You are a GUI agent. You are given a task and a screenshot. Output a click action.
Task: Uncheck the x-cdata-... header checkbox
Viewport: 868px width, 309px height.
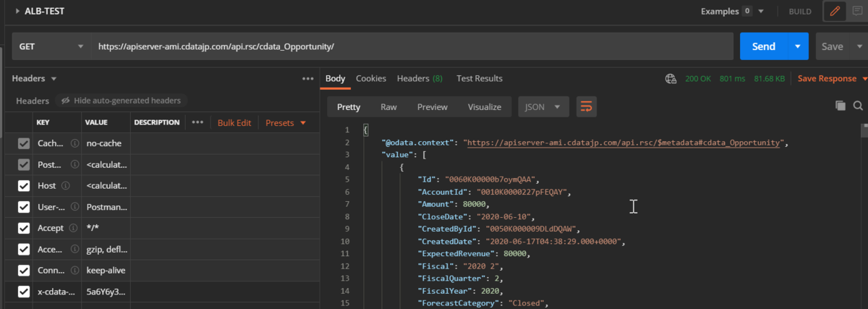click(24, 293)
